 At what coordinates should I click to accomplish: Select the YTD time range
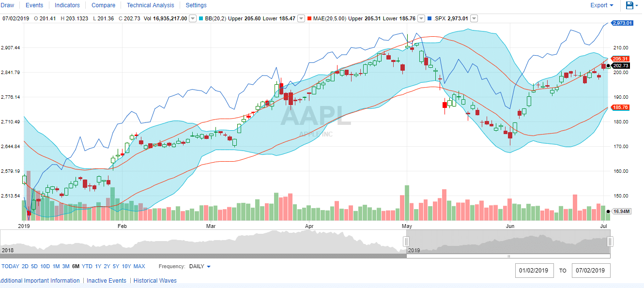click(x=87, y=266)
